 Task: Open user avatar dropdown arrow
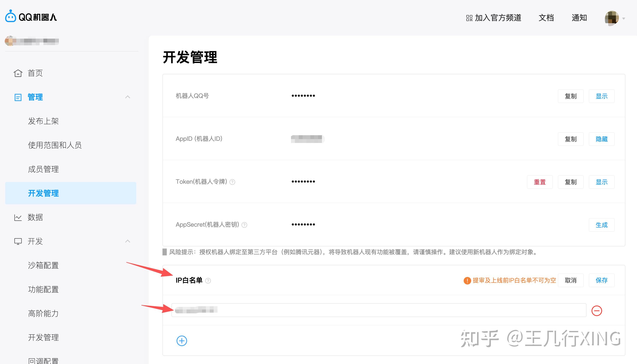pyautogui.click(x=624, y=18)
